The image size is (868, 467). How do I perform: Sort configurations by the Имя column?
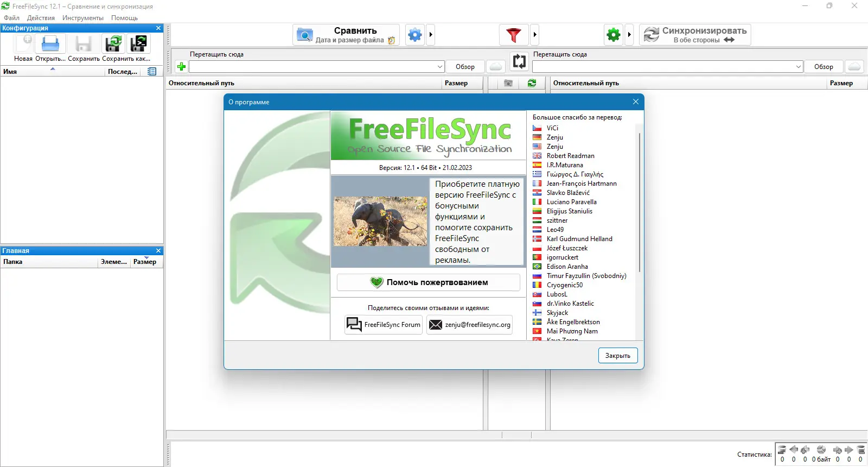53,72
